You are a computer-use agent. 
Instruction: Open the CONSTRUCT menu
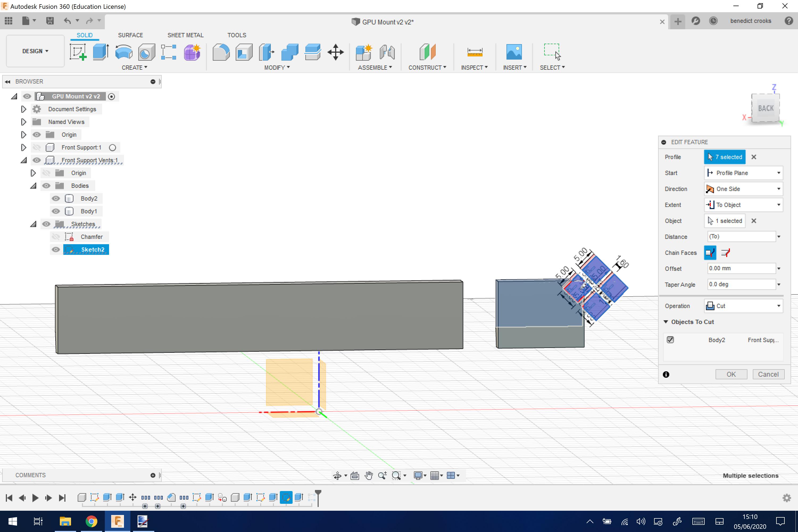pyautogui.click(x=427, y=68)
